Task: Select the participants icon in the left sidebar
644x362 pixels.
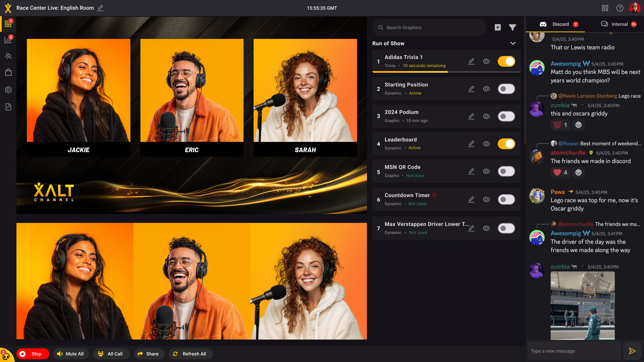Action: 8,56
